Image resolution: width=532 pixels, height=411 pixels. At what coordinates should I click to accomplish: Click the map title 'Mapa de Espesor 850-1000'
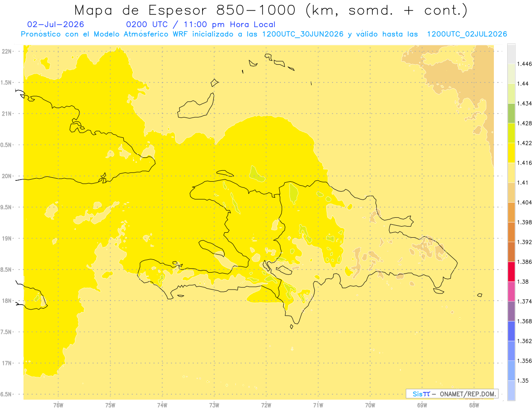coord(188,10)
